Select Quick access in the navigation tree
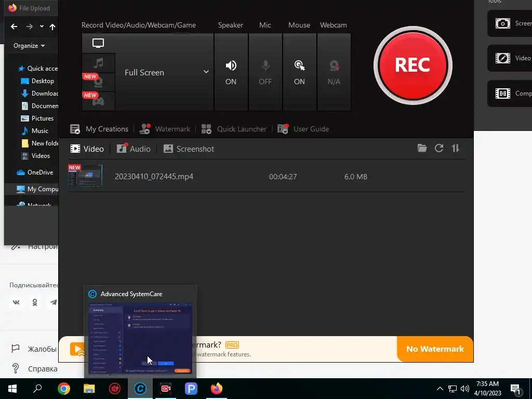This screenshot has width=532, height=399. 37,69
